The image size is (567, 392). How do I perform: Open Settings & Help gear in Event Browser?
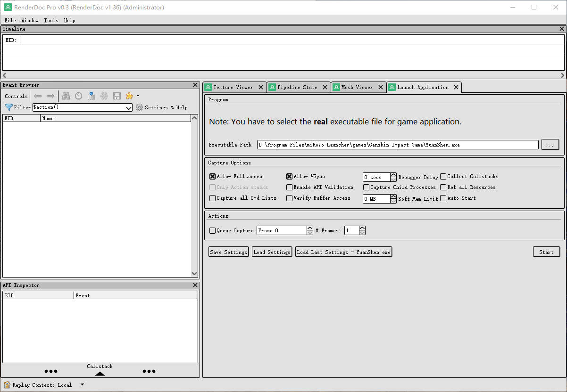pyautogui.click(x=139, y=107)
